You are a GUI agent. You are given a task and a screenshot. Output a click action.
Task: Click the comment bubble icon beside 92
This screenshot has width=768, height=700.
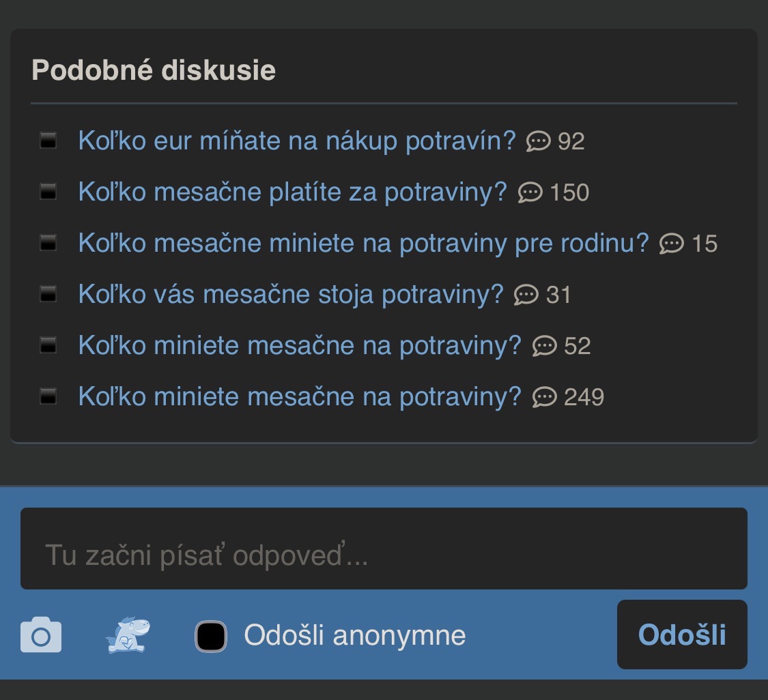(538, 141)
